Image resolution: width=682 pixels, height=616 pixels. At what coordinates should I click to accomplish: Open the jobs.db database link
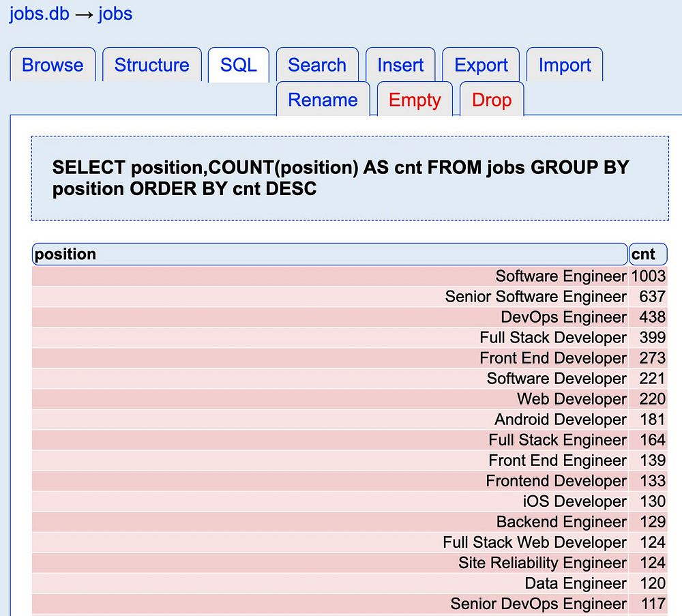pos(40,14)
